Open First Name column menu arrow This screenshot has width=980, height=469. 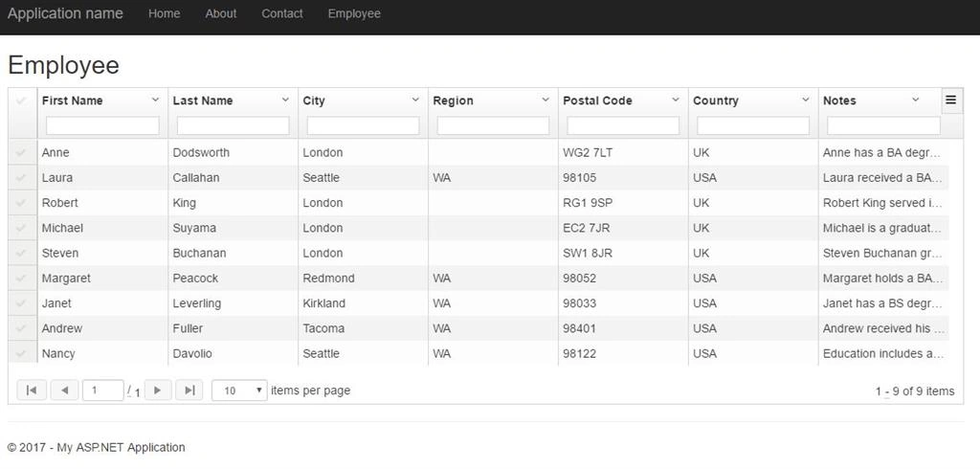[x=155, y=100]
